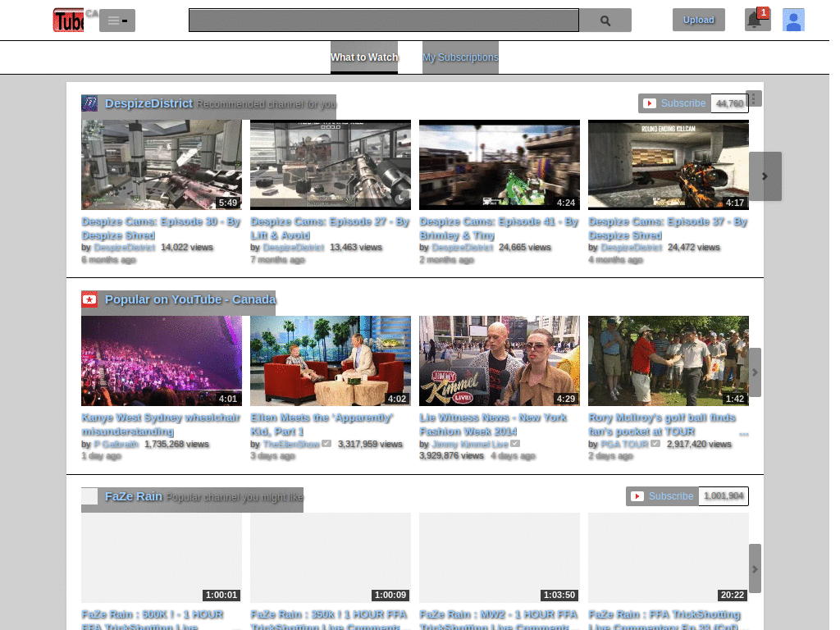Play the Kanye West Sydney concert thumbnail
This screenshot has height=630, width=840.
162,361
